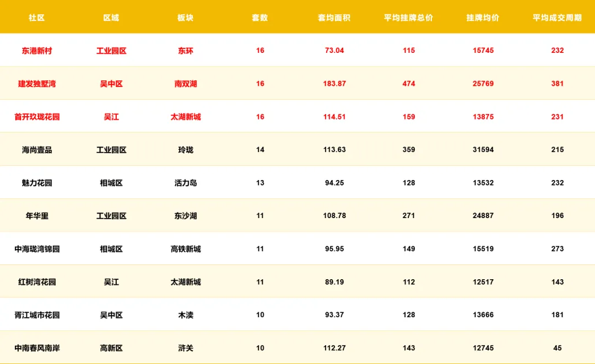Click the 木渎 block cell
The width and height of the screenshot is (595, 364).
tap(186, 314)
